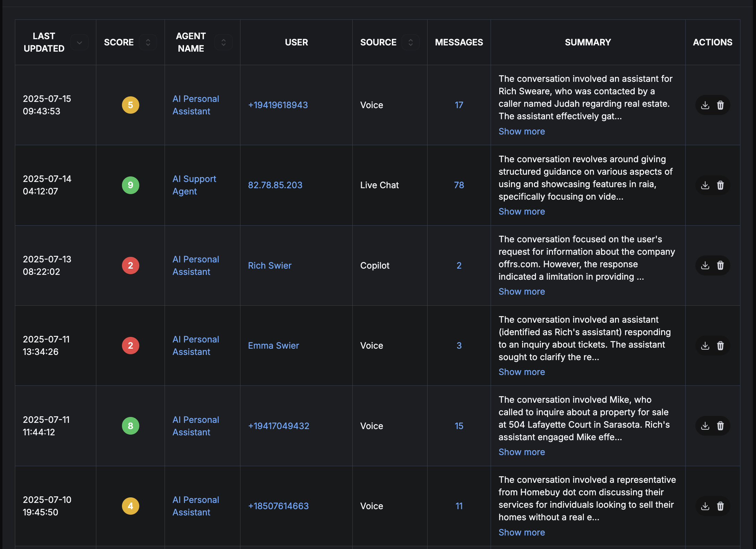This screenshot has height=549, width=756.
Task: Open user 82.78.85.203
Action: coord(275,185)
